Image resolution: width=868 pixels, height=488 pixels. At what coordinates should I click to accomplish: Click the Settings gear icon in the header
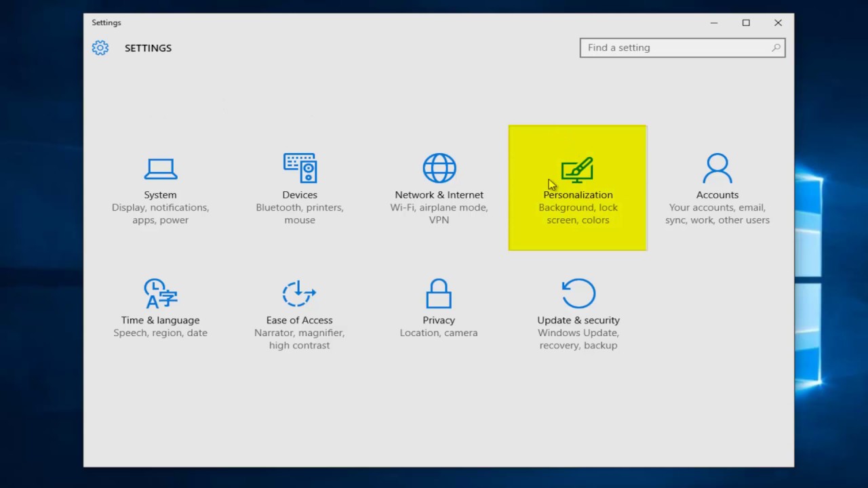(x=100, y=47)
